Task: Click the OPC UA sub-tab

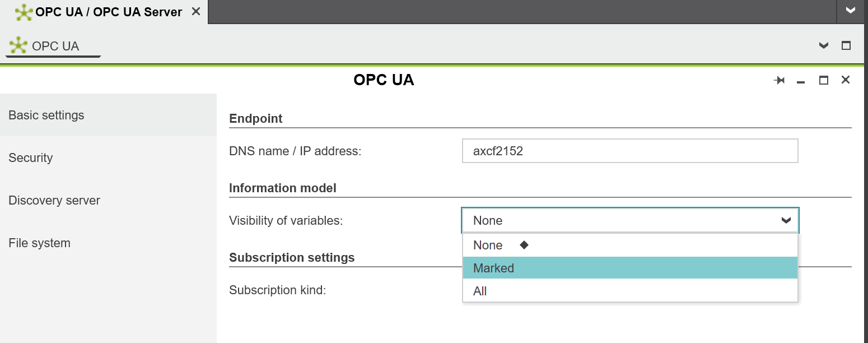Action: tap(53, 46)
